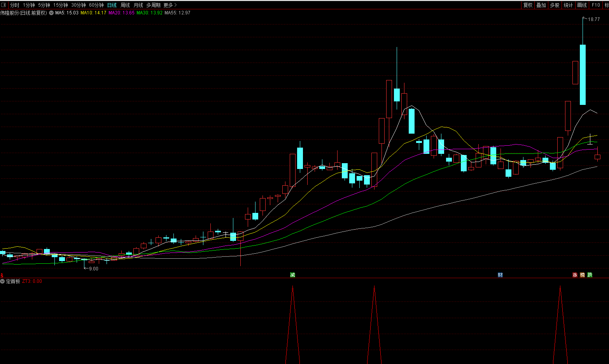Screen dimensions: 609x364
Task: Click the tall cyan candle below 18.77
Action: click(x=583, y=75)
